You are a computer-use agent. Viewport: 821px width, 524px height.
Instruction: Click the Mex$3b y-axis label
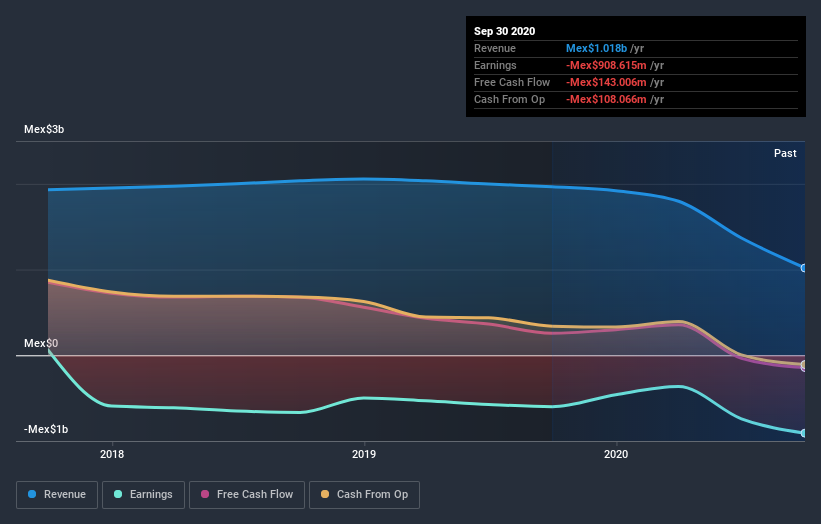coord(44,129)
